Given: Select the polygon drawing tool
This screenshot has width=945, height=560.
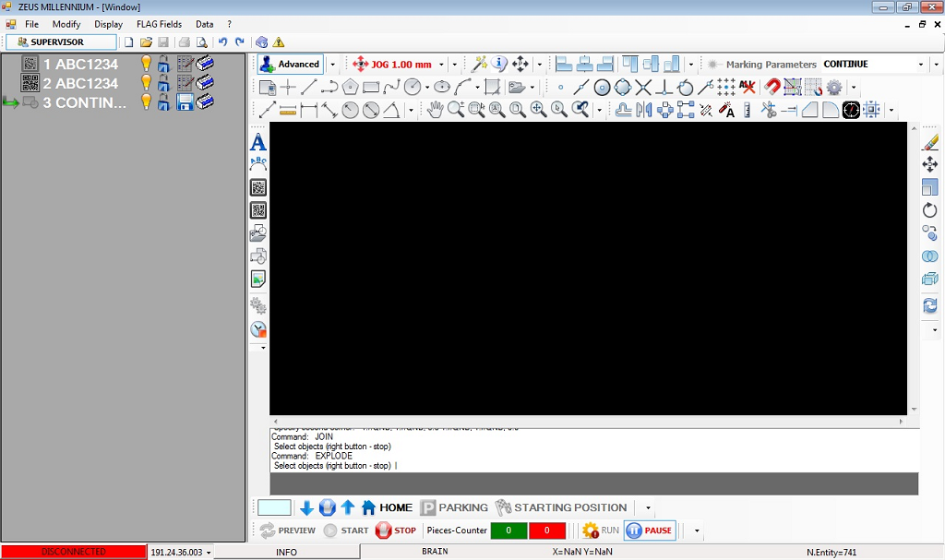Looking at the screenshot, I should point(350,88).
